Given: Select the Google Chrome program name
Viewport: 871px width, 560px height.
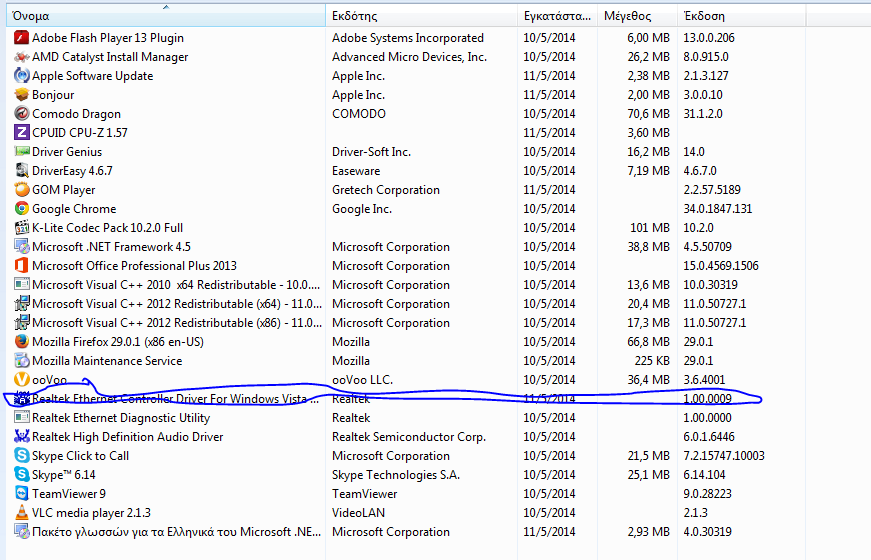Looking at the screenshot, I should 74,208.
